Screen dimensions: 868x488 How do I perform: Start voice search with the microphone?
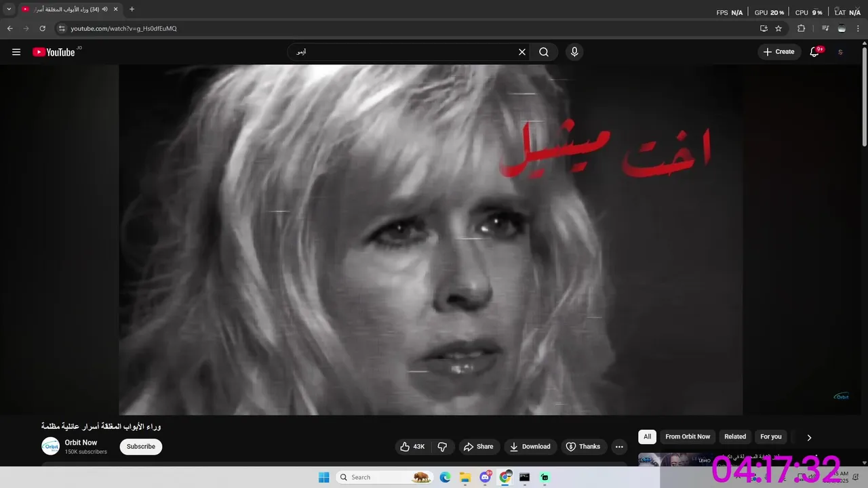(x=574, y=52)
